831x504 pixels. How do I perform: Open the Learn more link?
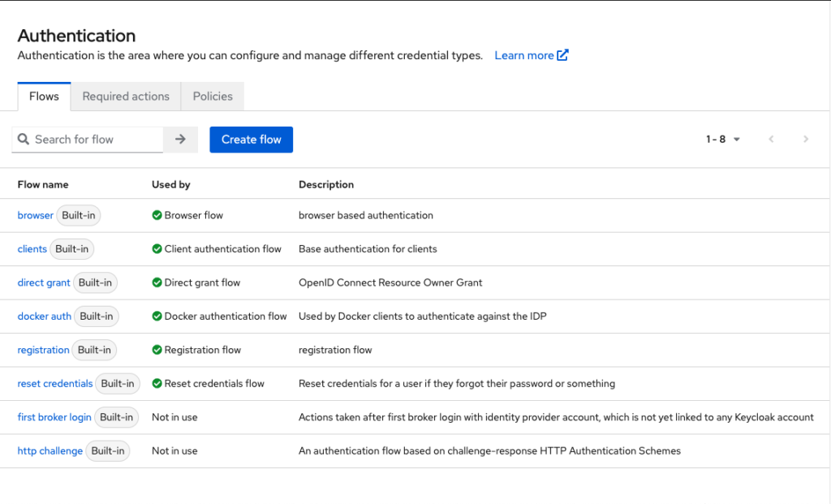[x=523, y=55]
